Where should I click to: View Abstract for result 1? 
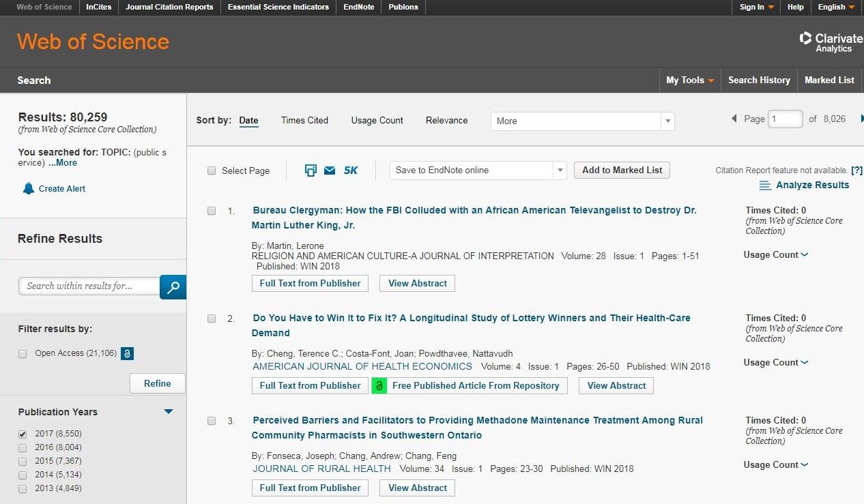[418, 284]
